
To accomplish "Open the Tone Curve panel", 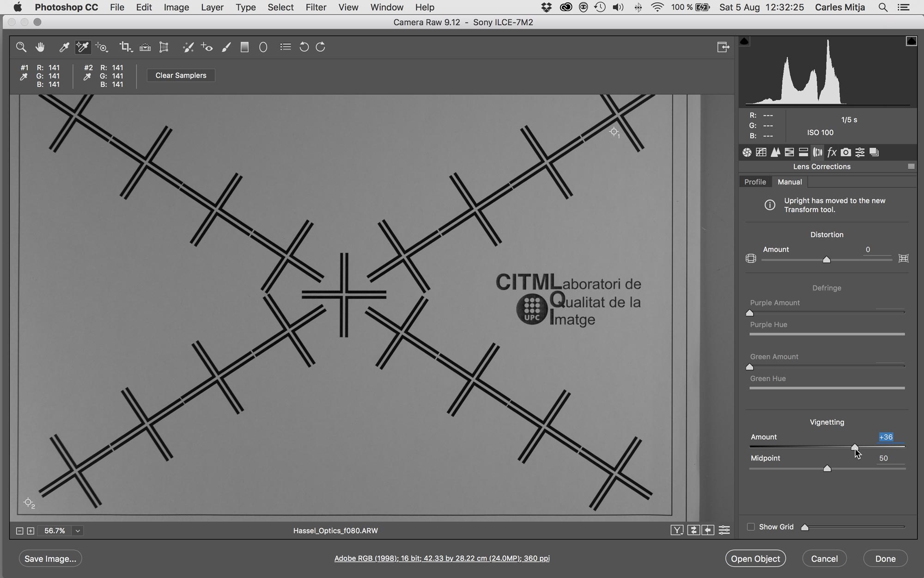I will (x=761, y=152).
